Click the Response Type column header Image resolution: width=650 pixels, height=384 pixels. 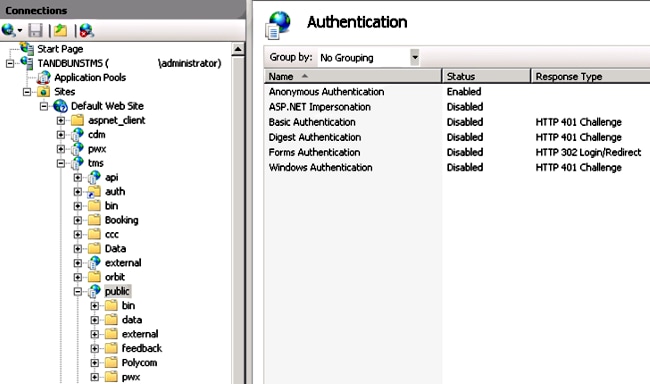[x=590, y=76]
